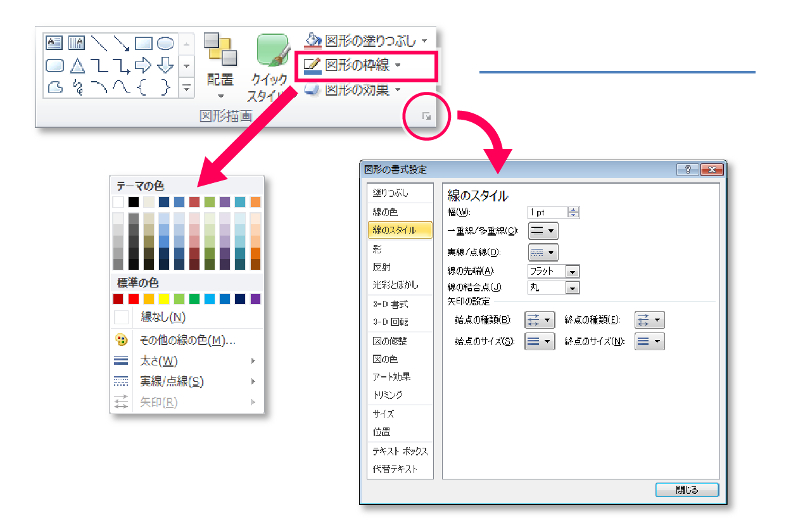
Task: Open クイックスタイル quick styles gallery
Action: pyautogui.click(x=269, y=68)
